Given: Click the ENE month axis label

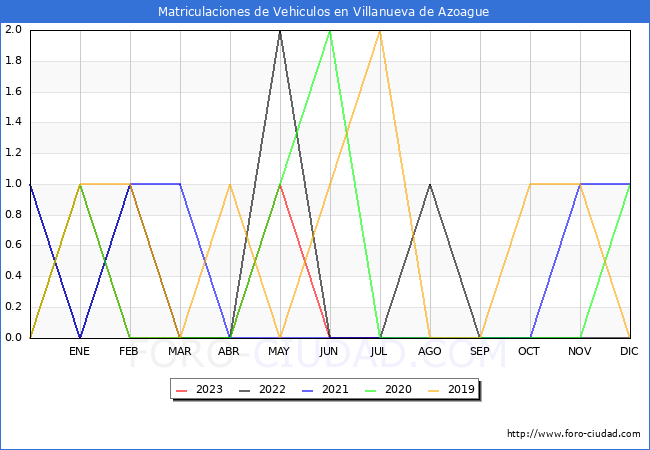Looking at the screenshot, I should coord(79,351).
